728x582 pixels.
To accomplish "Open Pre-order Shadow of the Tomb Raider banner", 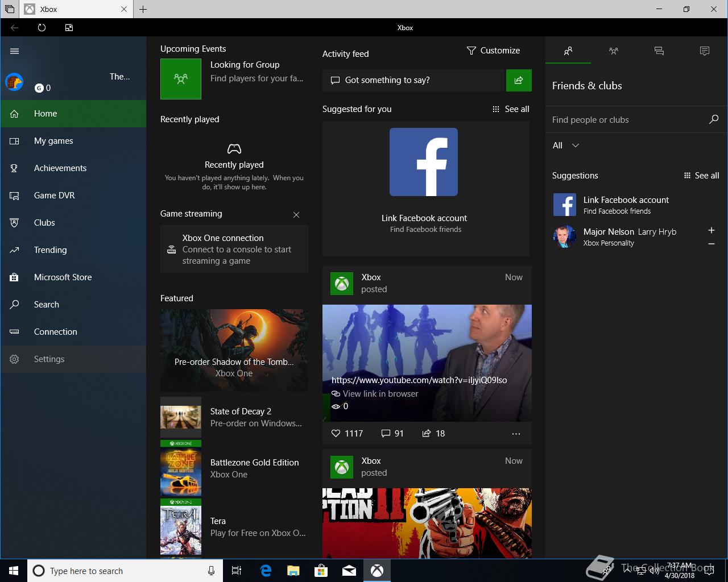I will click(234, 350).
